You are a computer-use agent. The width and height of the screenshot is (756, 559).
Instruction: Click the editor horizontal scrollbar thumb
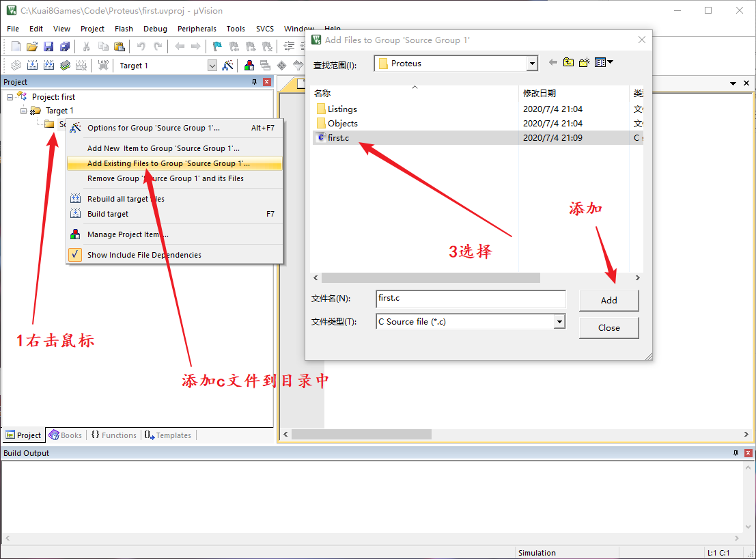tap(361, 435)
